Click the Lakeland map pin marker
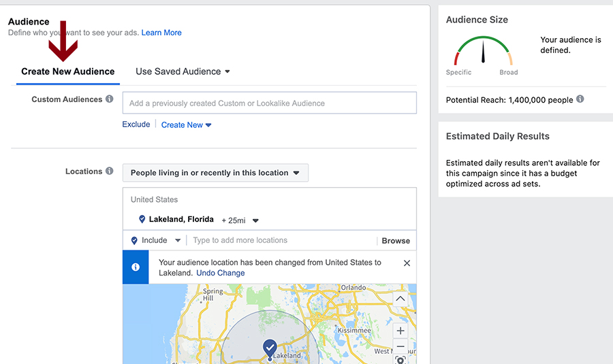This screenshot has height=364, width=613. pos(270,349)
